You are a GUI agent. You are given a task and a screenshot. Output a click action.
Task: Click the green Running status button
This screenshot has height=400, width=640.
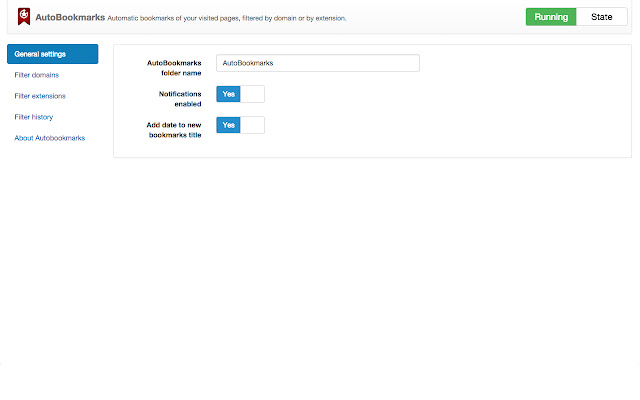551,17
